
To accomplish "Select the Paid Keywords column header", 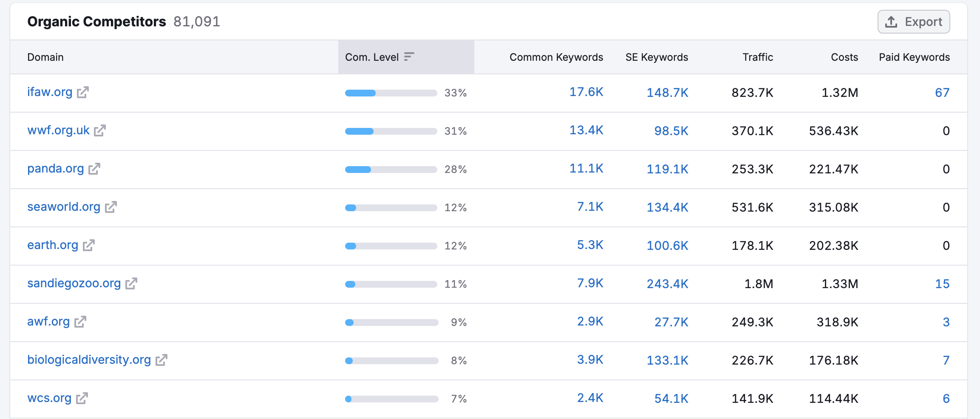I will pyautogui.click(x=914, y=57).
